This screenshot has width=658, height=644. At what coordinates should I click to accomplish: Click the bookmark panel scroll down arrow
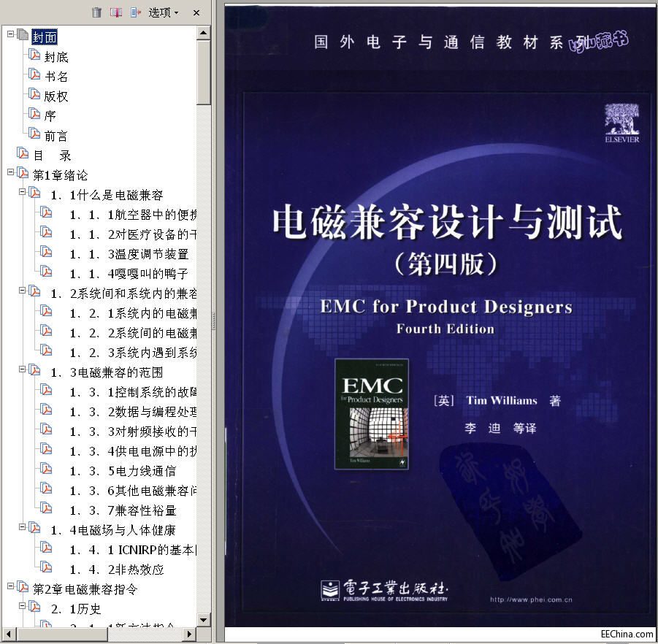204,620
